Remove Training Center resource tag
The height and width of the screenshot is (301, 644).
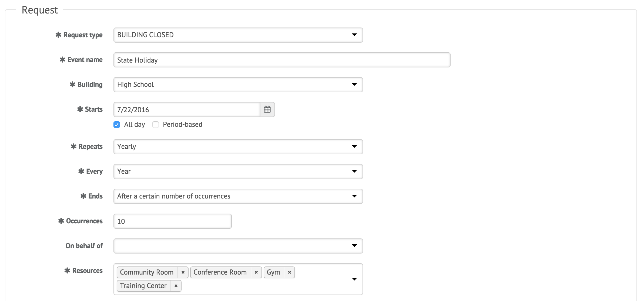(176, 286)
